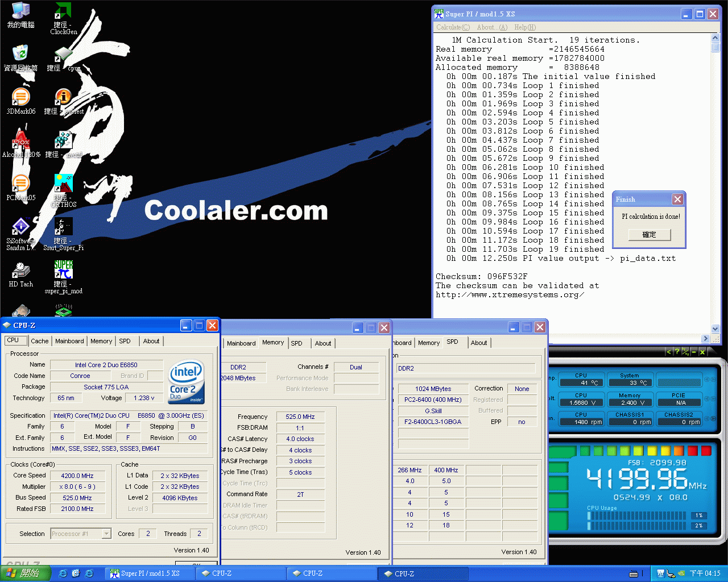Click the '2100.0 MHz' Rated FSB value

[77, 509]
